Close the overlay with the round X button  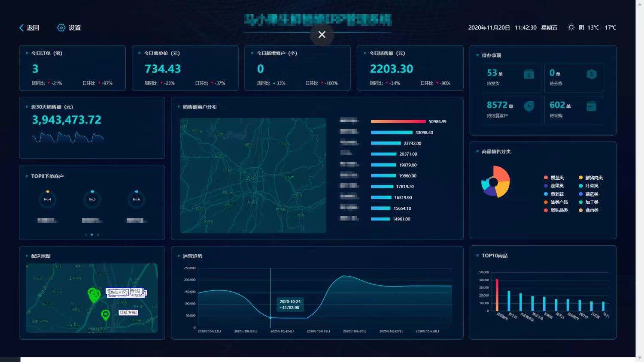pos(322,35)
